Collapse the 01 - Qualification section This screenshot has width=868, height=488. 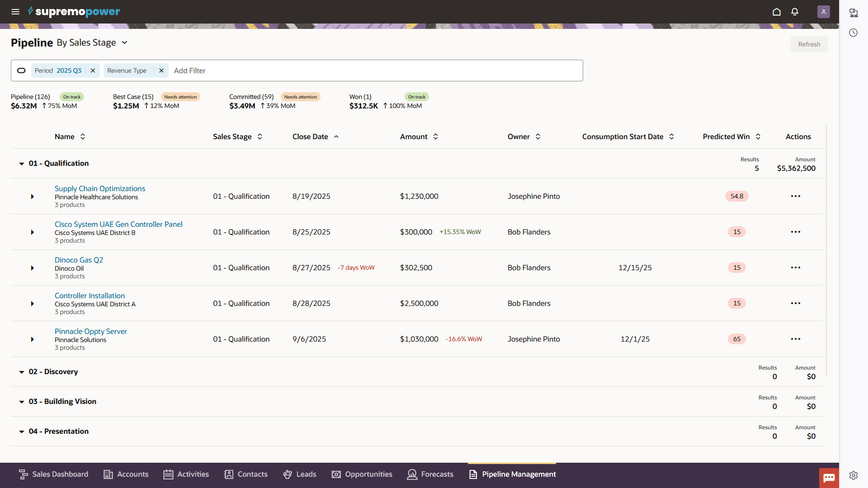click(x=22, y=164)
